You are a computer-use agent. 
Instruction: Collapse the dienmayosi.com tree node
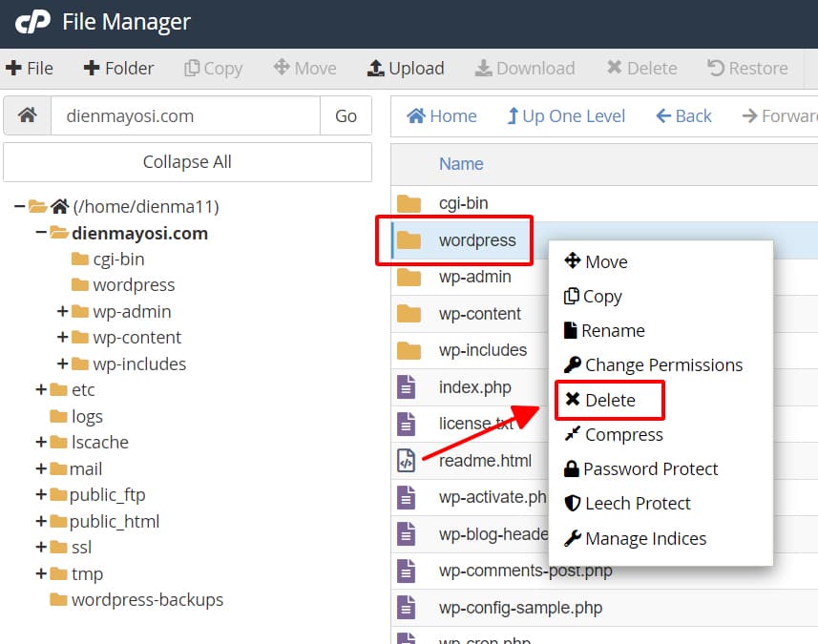tap(43, 233)
